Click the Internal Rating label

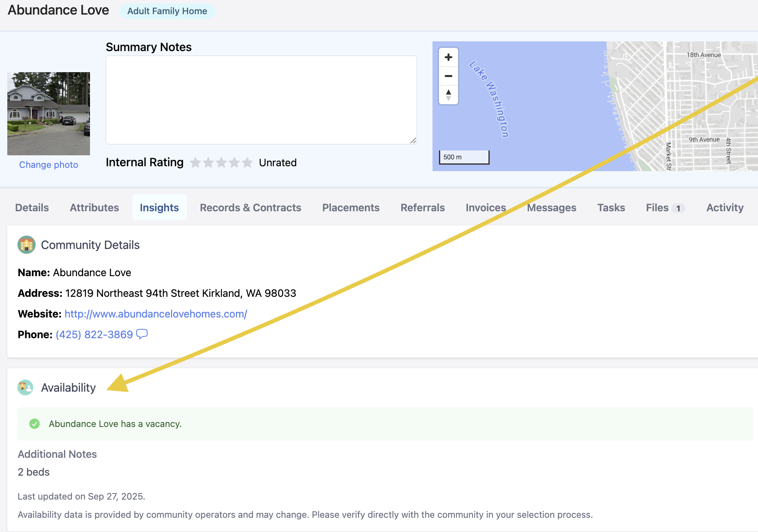pyautogui.click(x=145, y=162)
